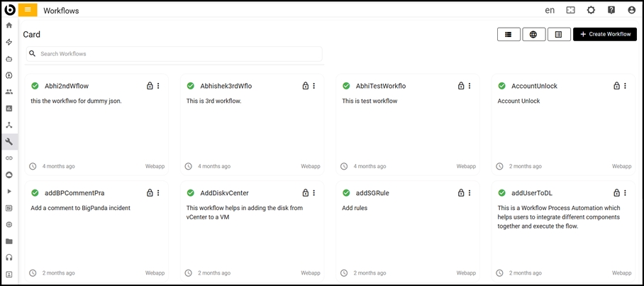Open the en language selector
644x286 pixels.
coord(550,11)
